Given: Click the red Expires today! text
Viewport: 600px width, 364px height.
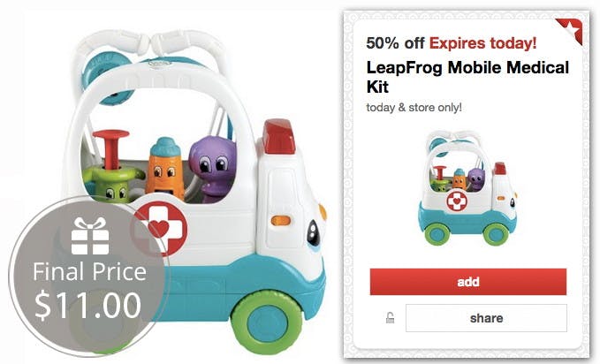Looking at the screenshot, I should 482,43.
